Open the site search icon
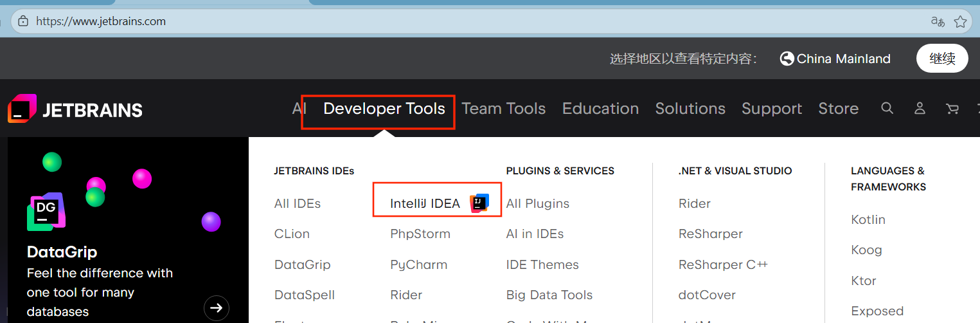 pyautogui.click(x=887, y=108)
